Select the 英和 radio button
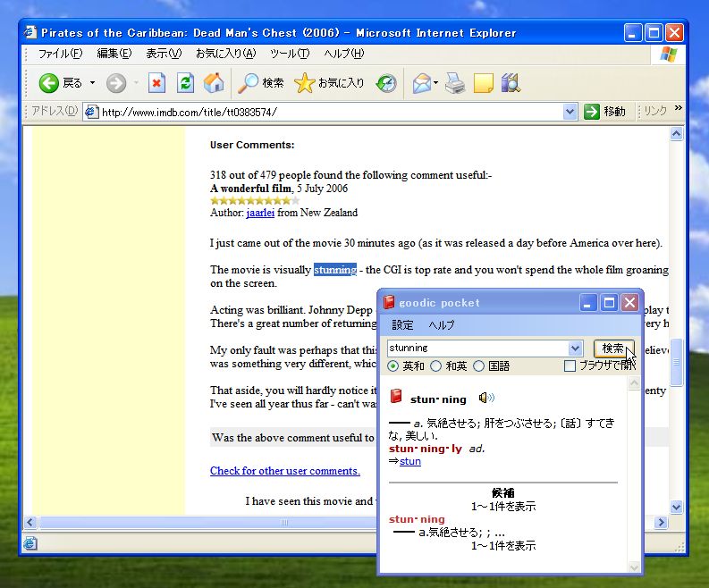Viewport: 709px width, 588px height. [x=392, y=366]
